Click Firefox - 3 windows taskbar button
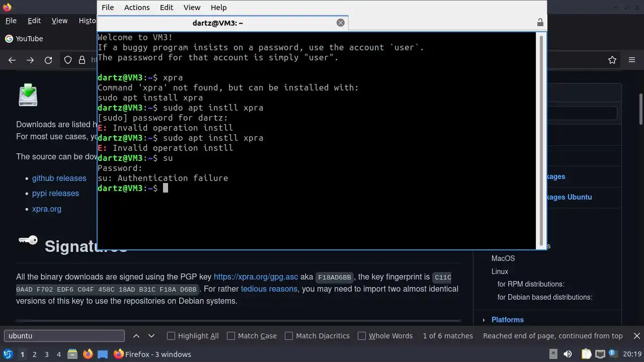The image size is (644, 362). [x=152, y=354]
